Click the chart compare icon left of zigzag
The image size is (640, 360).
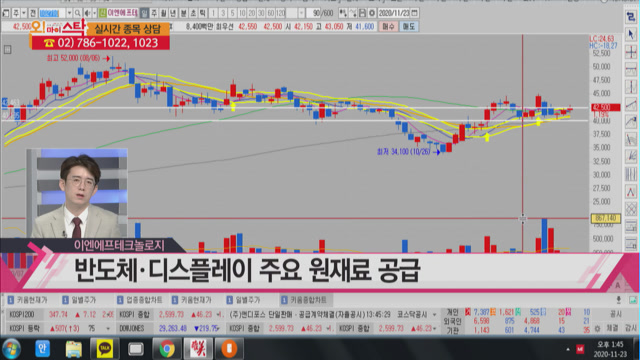pyautogui.click(x=343, y=13)
